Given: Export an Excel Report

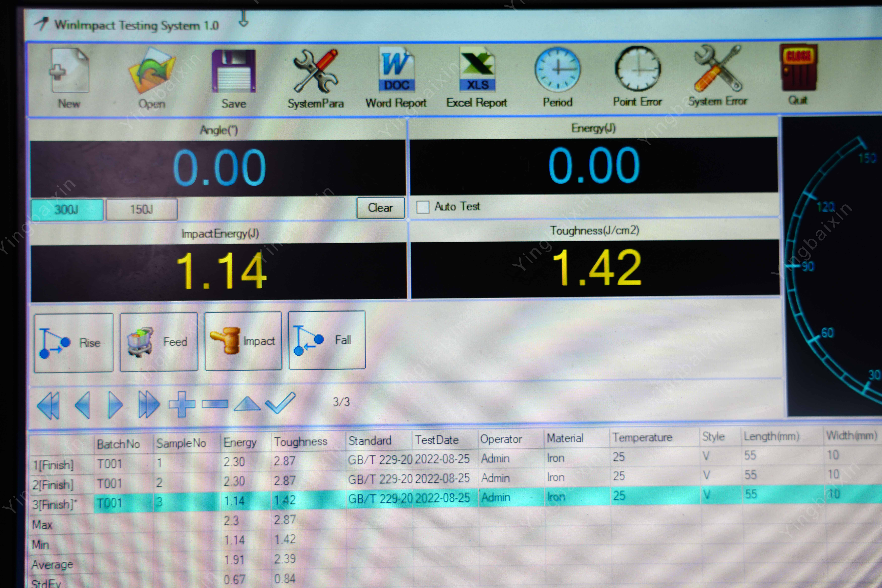Looking at the screenshot, I should [477, 78].
